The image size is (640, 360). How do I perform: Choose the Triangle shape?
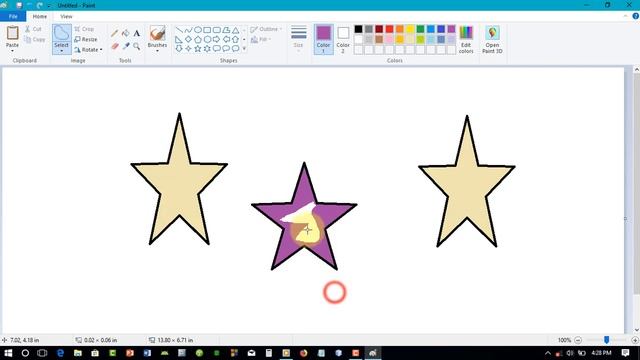(x=235, y=30)
